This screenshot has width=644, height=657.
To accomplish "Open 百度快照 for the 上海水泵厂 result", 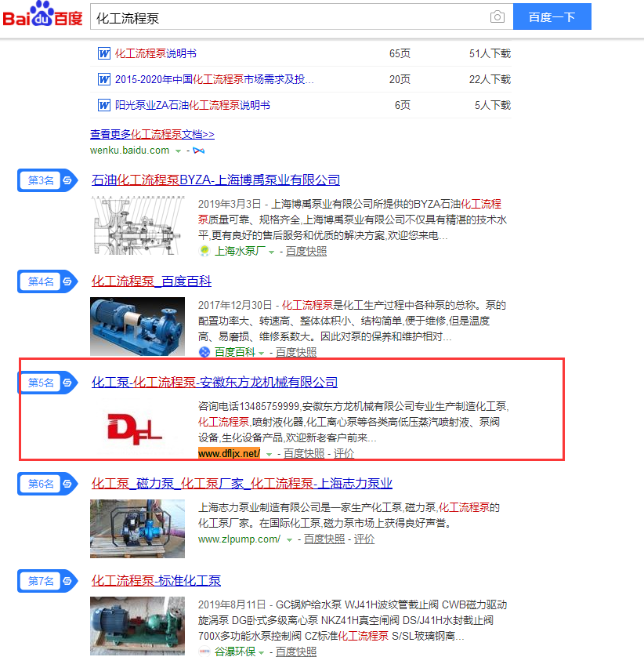I will (306, 251).
